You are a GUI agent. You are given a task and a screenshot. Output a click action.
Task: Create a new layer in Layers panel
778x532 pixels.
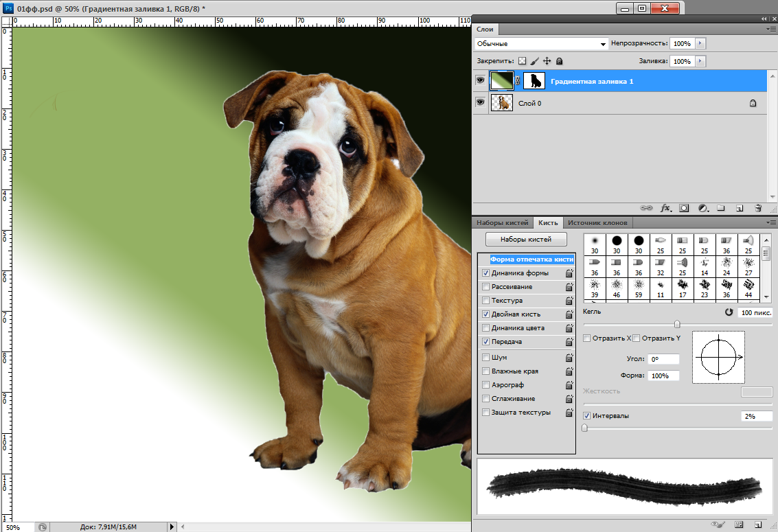tap(740, 208)
